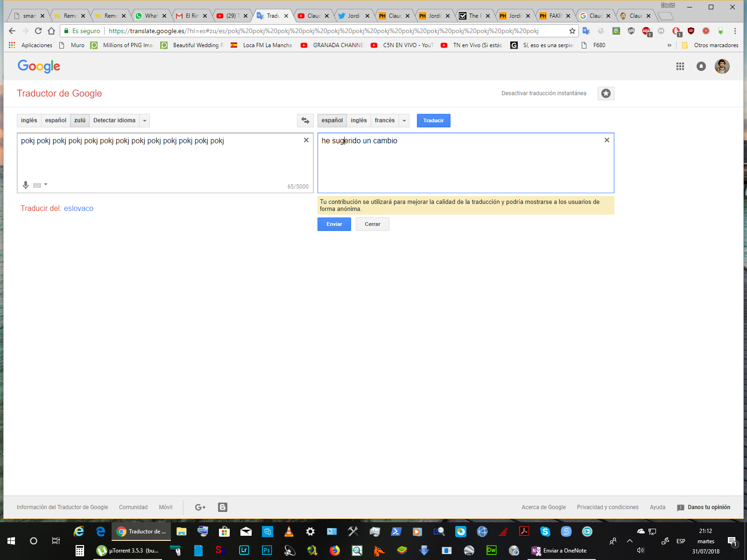Clear the suggested translation with X
This screenshot has width=747, height=560.
coord(606,140)
